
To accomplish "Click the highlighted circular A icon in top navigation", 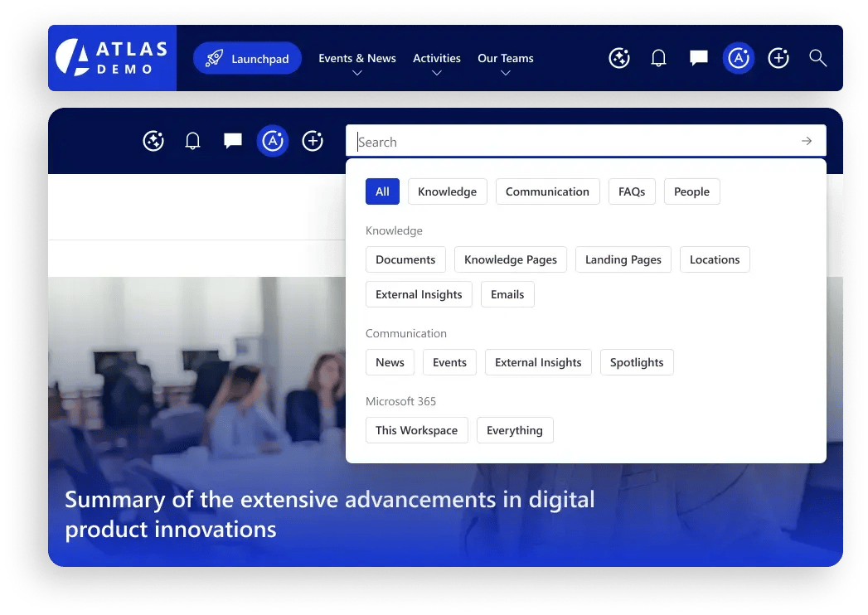I will [x=738, y=58].
